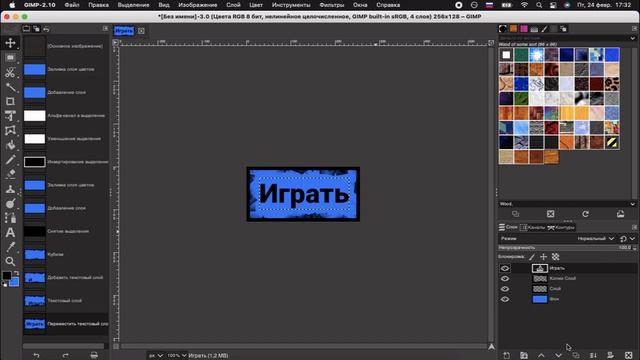Screen dimensions: 640x360
Task: Delete the pattern using the X icon
Action: click(x=551, y=214)
